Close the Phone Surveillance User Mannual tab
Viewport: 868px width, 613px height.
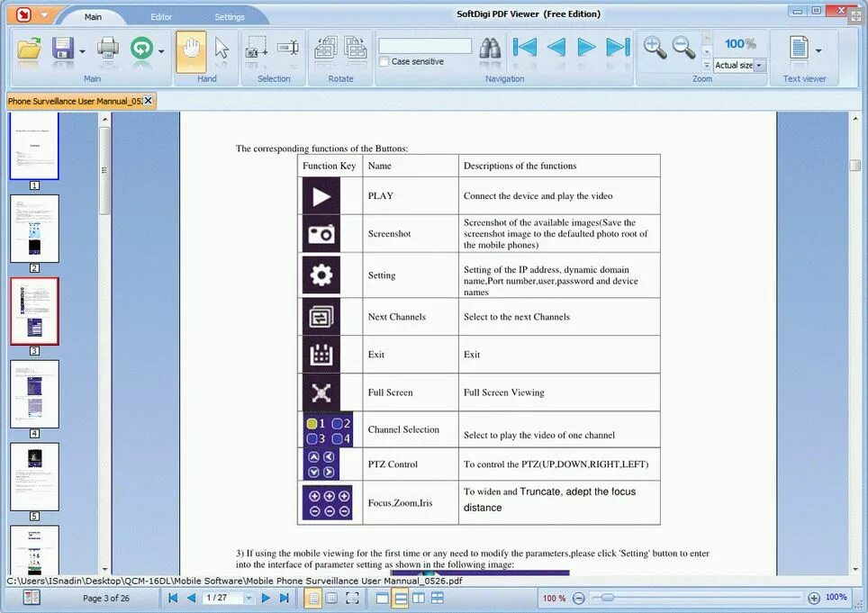tap(149, 101)
